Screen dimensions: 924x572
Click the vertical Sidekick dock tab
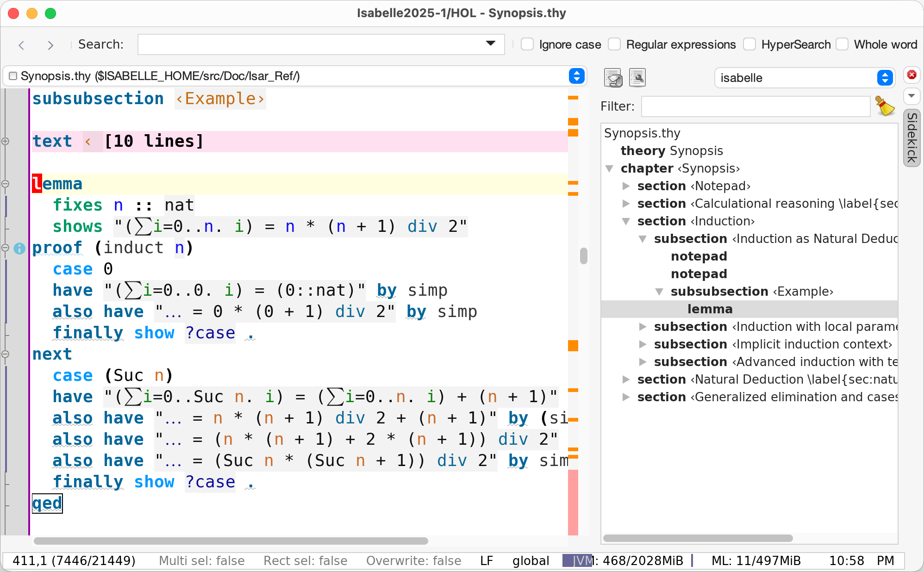click(912, 137)
